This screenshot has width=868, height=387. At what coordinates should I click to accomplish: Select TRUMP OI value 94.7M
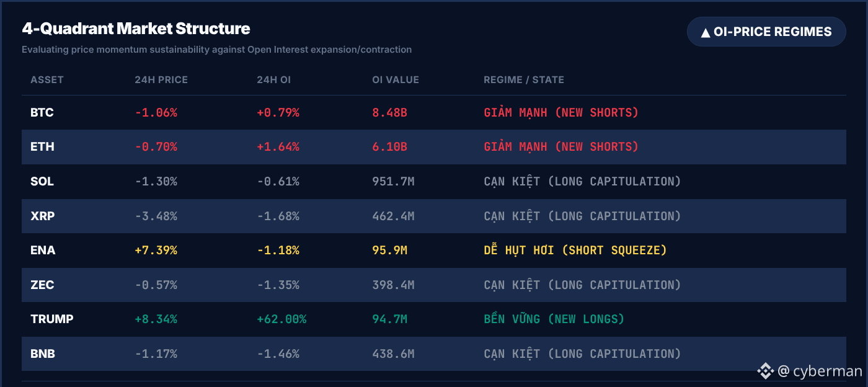(389, 319)
